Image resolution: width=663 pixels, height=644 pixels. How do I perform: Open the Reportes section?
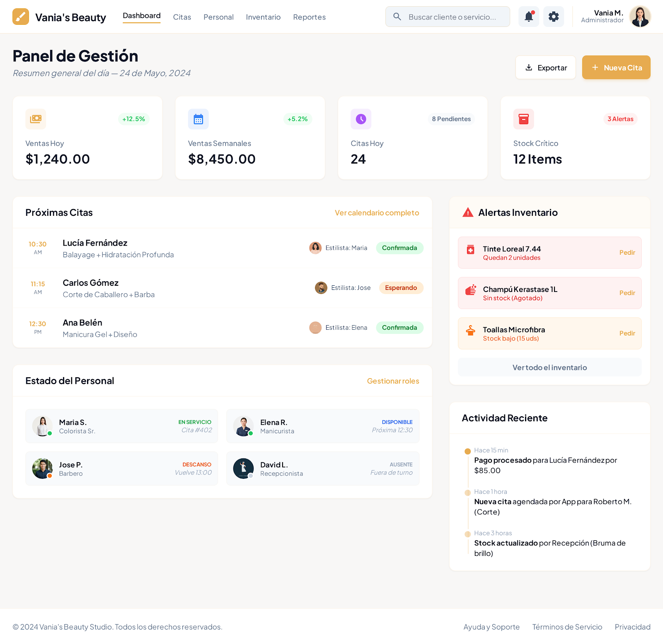point(309,17)
